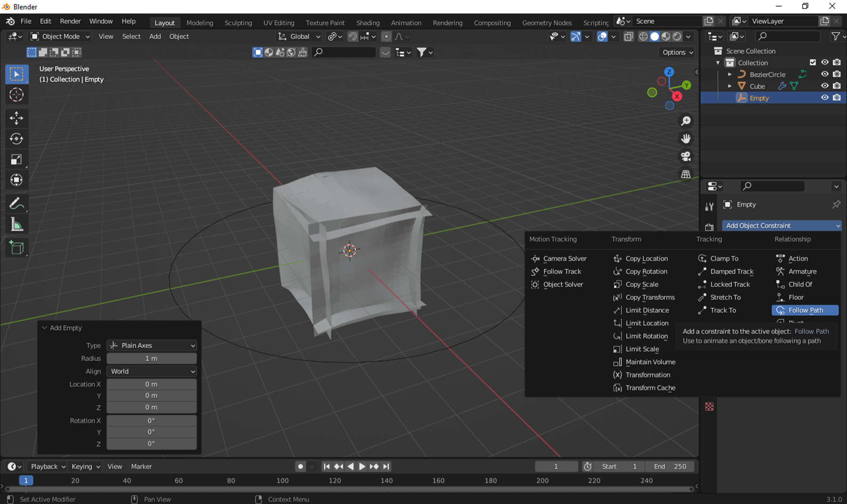Select the Cursor tool in viewport toolbar
This screenshot has width=847, height=504.
(16, 94)
